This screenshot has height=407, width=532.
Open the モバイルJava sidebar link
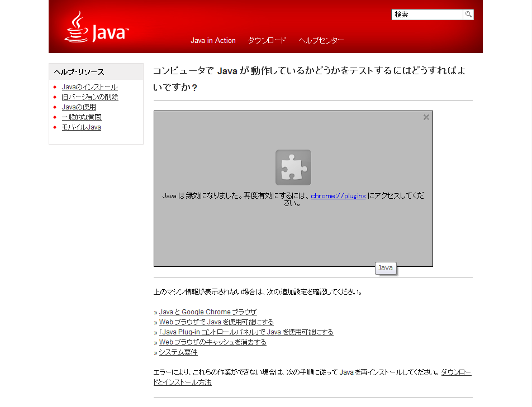[81, 127]
